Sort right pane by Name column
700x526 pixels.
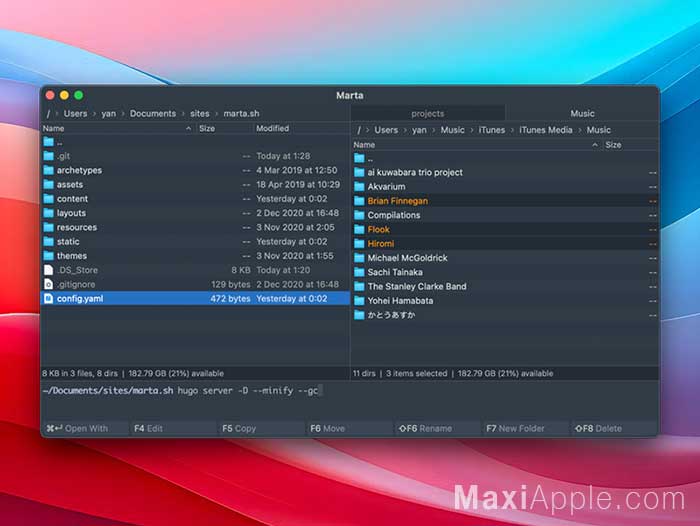coord(476,145)
